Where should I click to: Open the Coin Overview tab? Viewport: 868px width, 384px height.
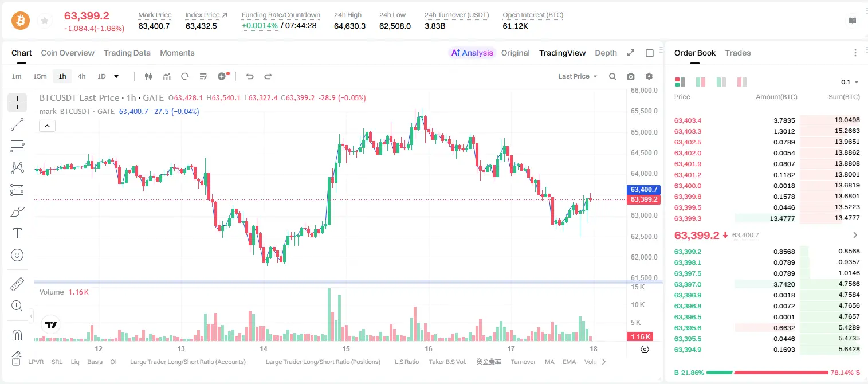click(x=68, y=53)
